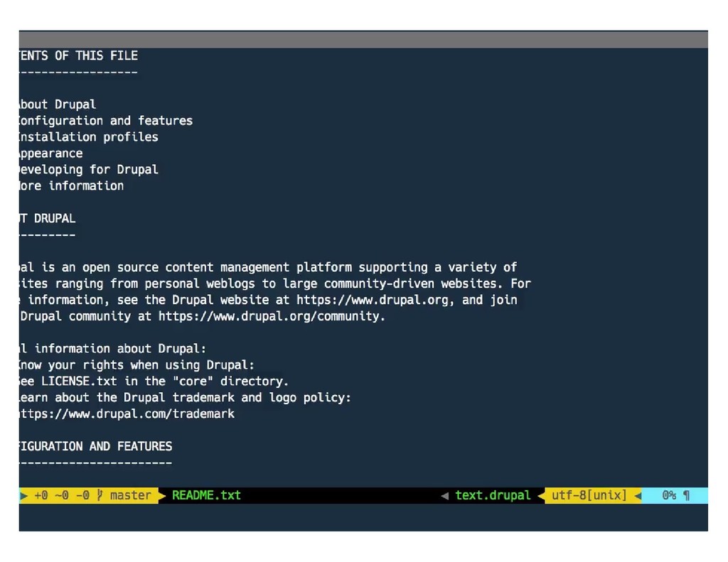Click the arrow separator before the 0% indicator
The width and height of the screenshot is (728, 562).
click(638, 496)
